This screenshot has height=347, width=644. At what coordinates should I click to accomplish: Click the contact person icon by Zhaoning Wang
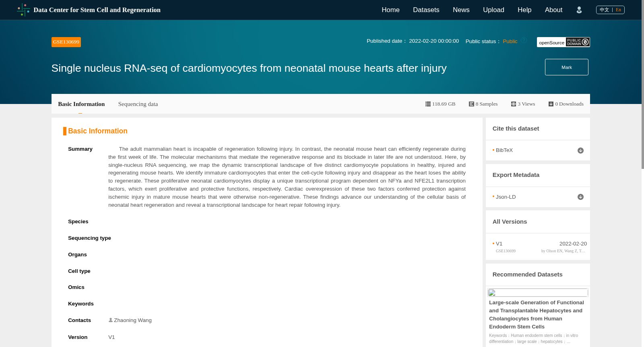coord(111,320)
